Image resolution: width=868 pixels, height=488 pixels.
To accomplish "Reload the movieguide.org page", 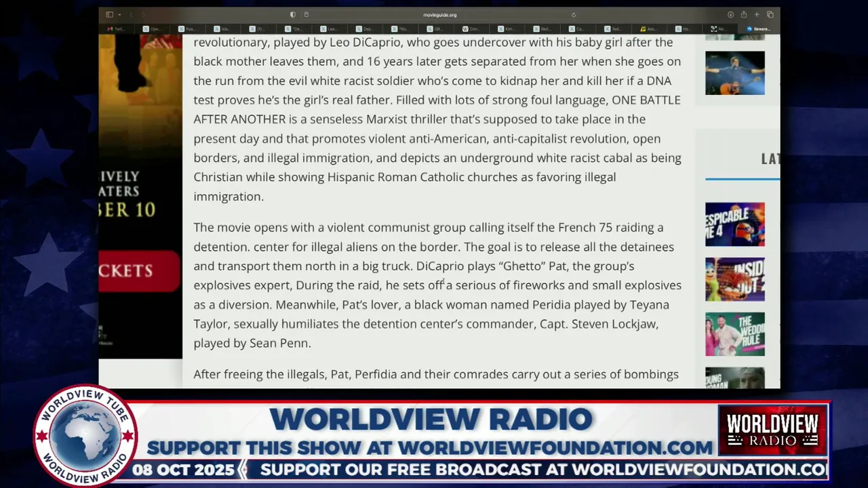I will [x=574, y=15].
